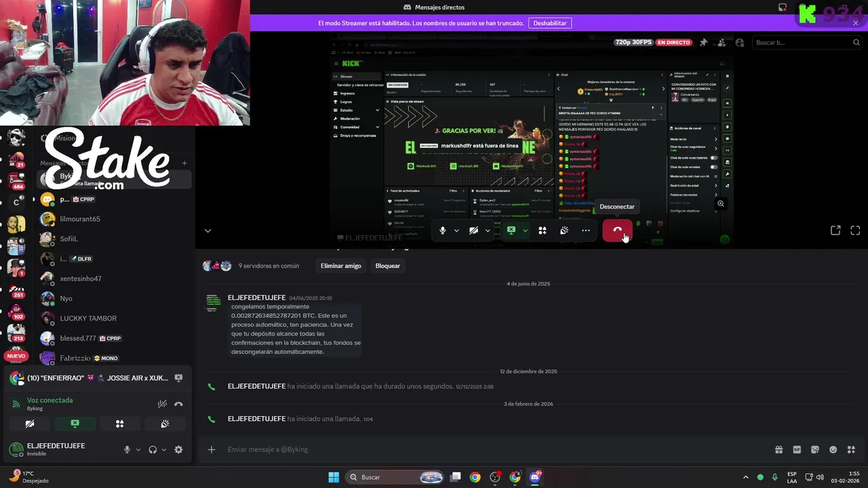This screenshot has height=488, width=868.
Task: Toggle noise suppression in voice panel
Action: point(162,404)
